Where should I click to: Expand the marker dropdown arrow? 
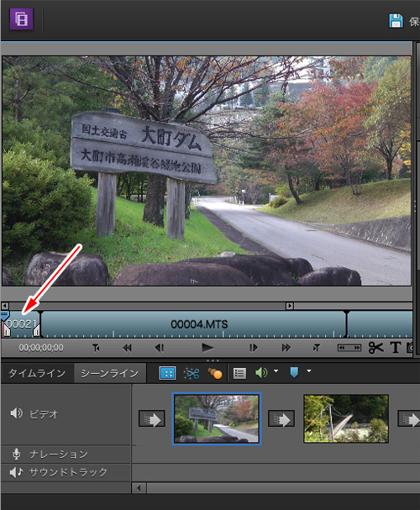coord(309,371)
